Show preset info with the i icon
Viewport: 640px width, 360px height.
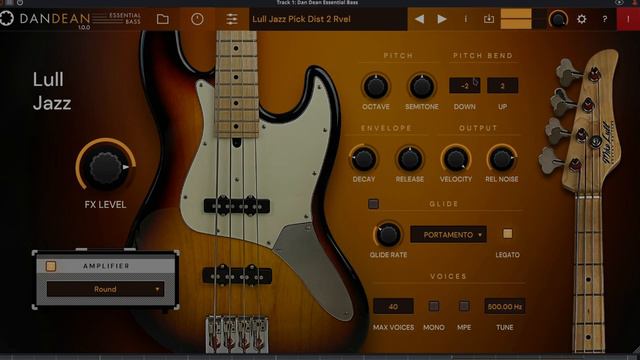465,19
